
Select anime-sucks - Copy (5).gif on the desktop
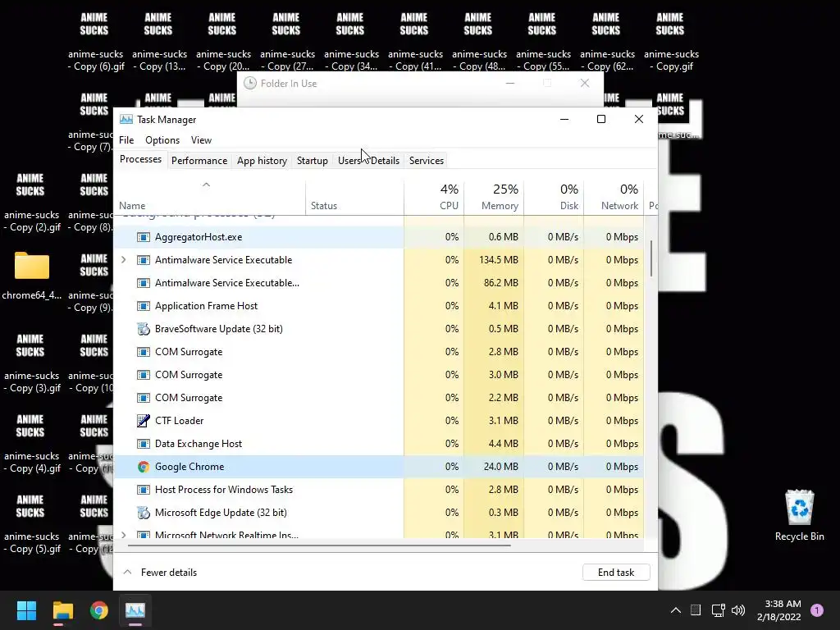32,524
